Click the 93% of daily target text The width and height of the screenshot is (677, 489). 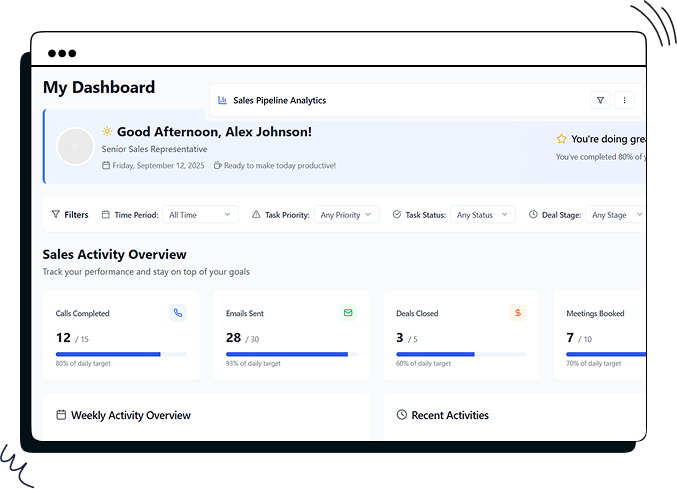coord(253,363)
